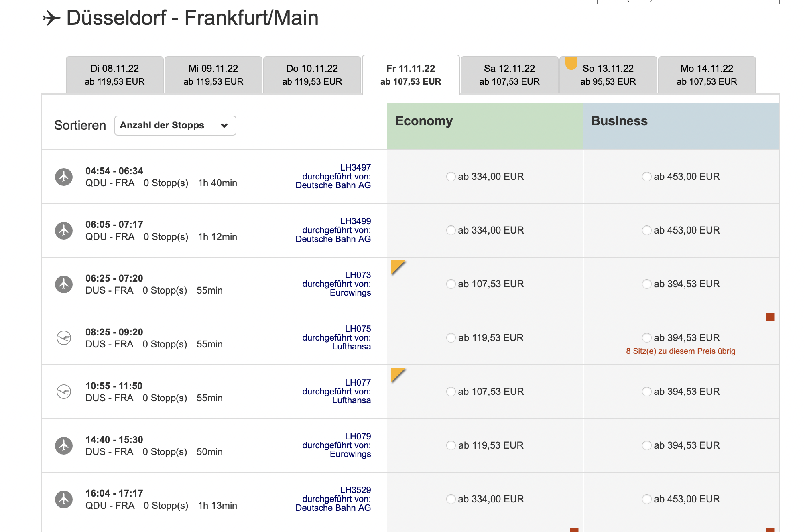Click the plane icon for the 04:54 flight
This screenshot has width=805, height=532.
(x=64, y=177)
